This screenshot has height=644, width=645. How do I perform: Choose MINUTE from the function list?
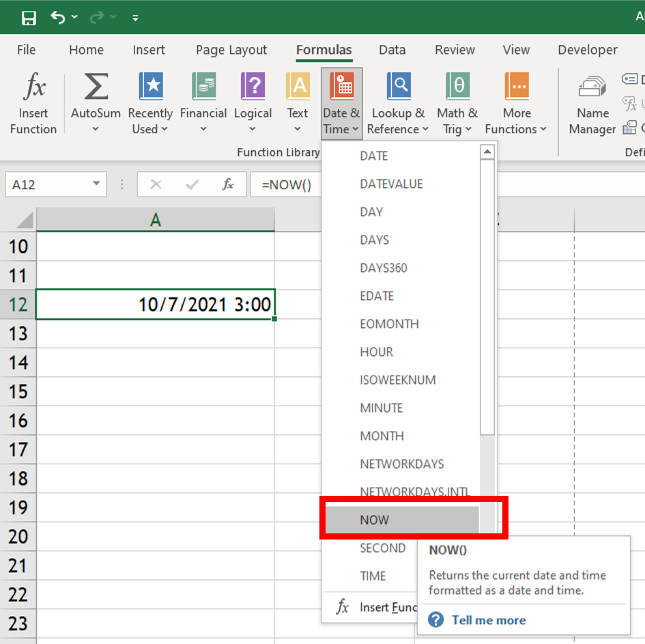point(401,408)
